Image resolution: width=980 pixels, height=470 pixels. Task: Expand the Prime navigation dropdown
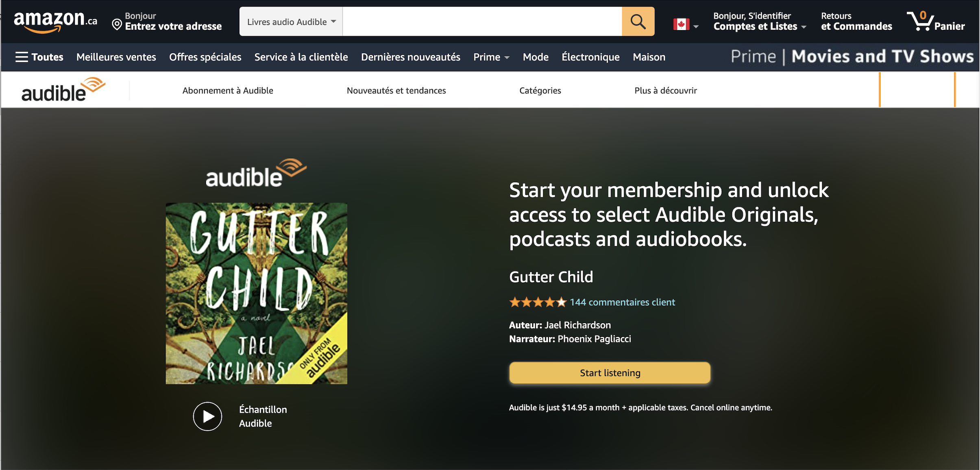(x=491, y=57)
